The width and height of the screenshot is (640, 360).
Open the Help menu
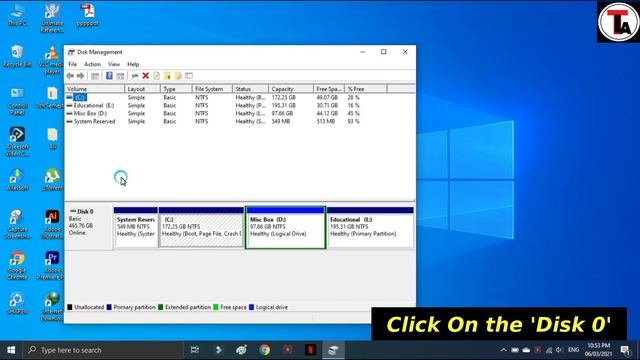coord(133,64)
